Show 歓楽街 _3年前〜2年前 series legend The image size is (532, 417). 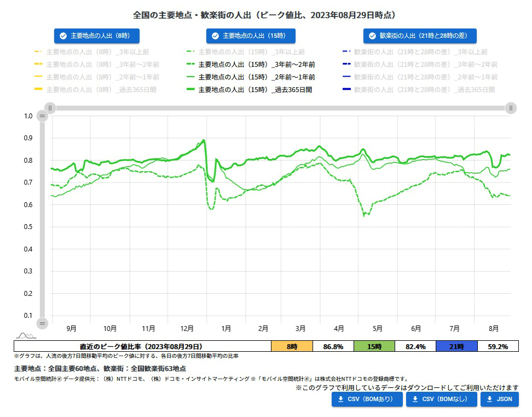pyautogui.click(x=420, y=65)
